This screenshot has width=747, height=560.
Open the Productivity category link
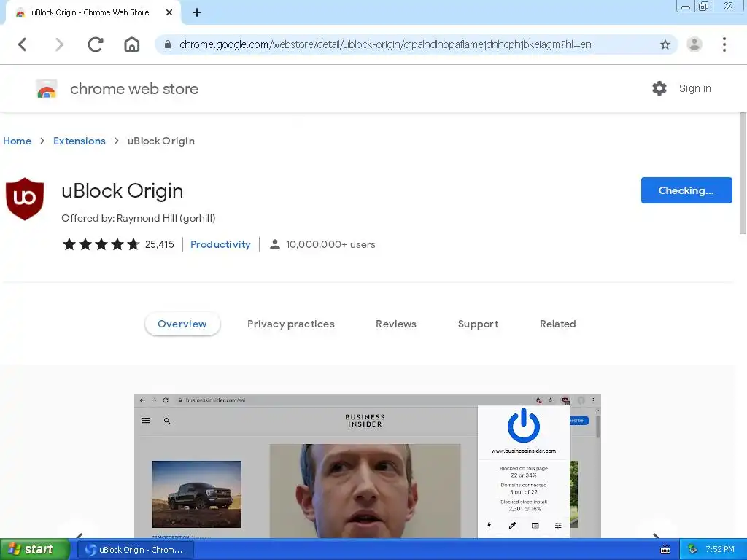tap(220, 244)
